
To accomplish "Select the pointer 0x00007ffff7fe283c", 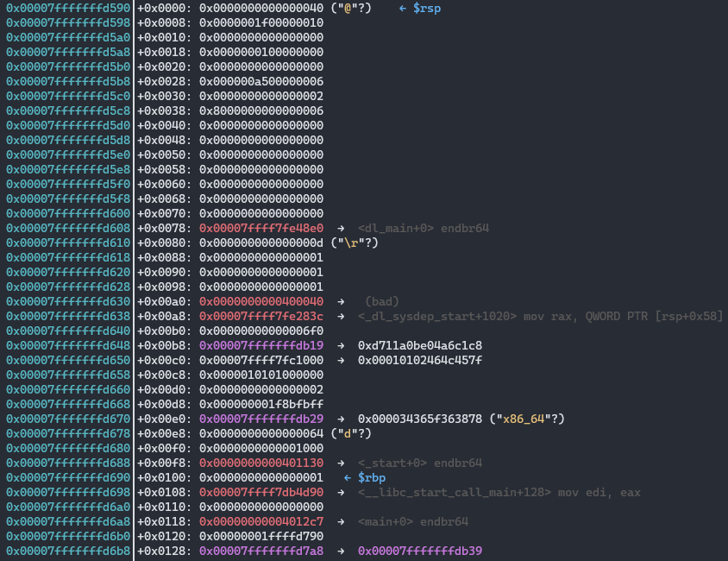I will tap(261, 316).
